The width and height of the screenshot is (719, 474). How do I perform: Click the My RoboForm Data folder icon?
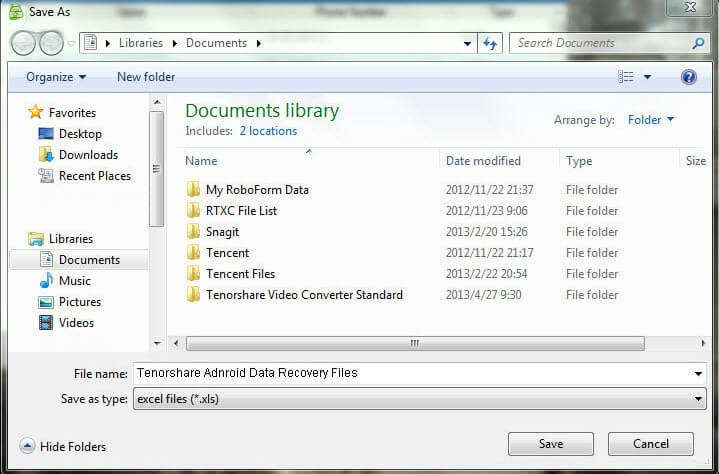click(193, 189)
